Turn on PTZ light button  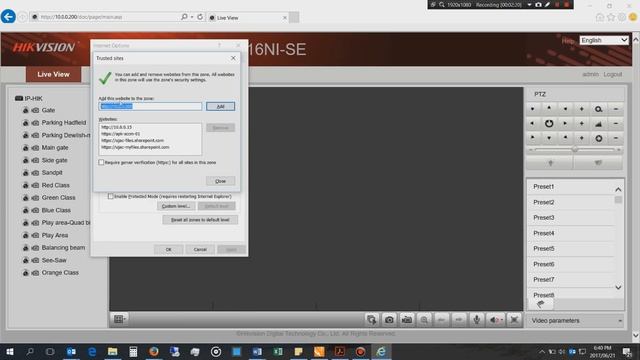coord(550,163)
